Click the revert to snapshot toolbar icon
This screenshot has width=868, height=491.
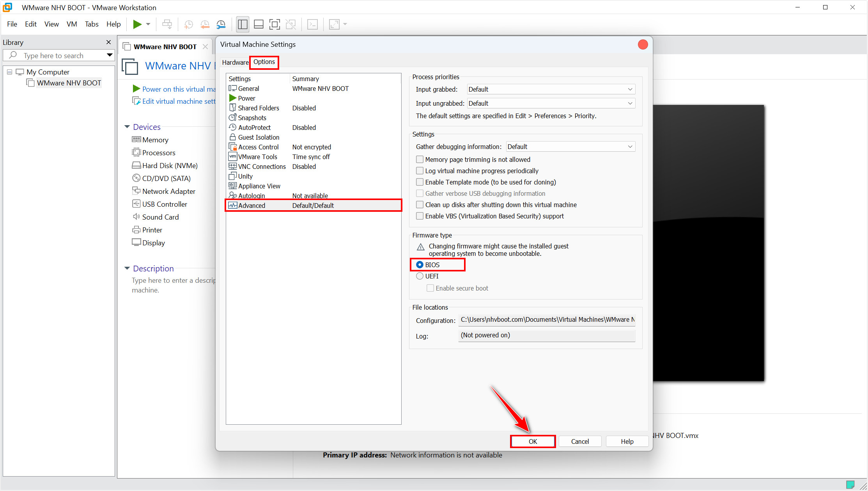(205, 24)
